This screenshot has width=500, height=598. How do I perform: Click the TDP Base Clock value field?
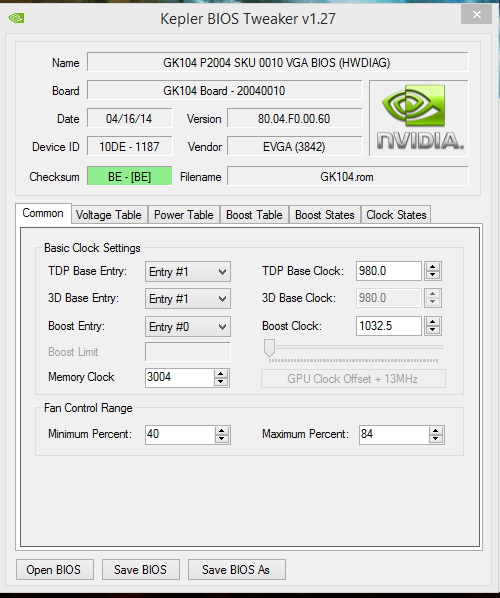point(389,271)
